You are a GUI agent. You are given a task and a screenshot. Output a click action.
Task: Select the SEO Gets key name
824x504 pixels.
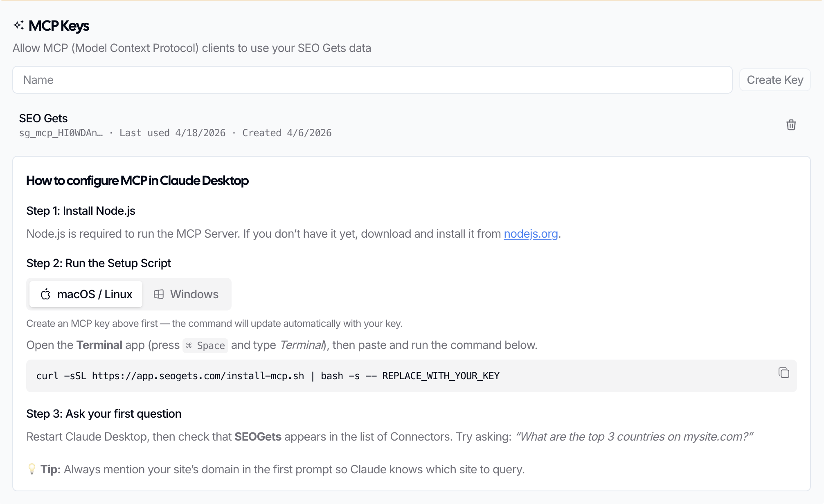coord(43,118)
